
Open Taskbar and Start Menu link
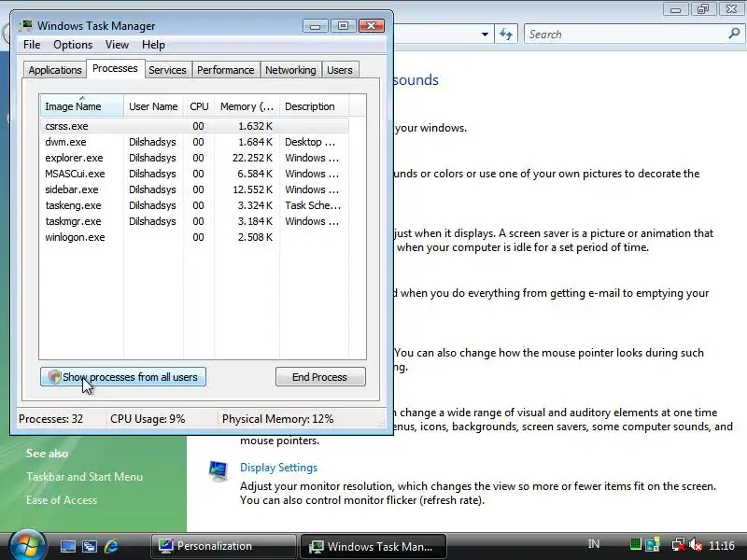(x=84, y=477)
